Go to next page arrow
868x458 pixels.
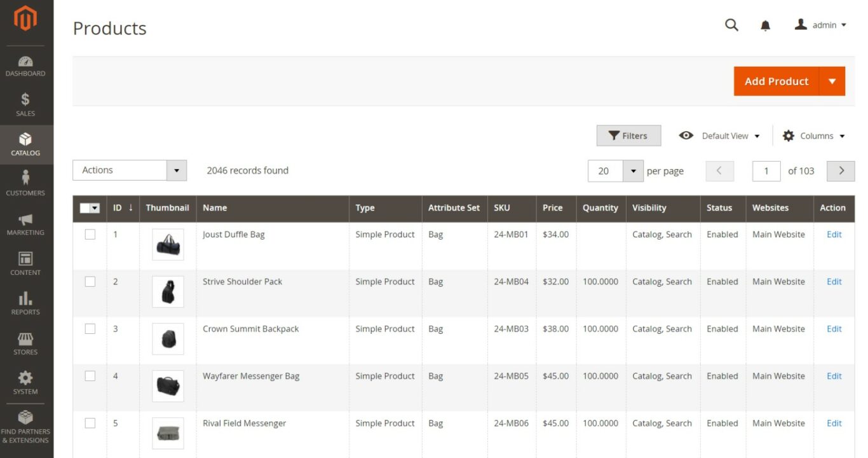pyautogui.click(x=841, y=170)
